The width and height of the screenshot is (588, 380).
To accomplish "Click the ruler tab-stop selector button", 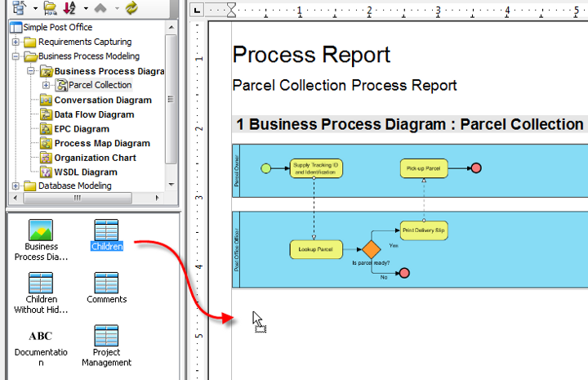I will click(x=198, y=10).
